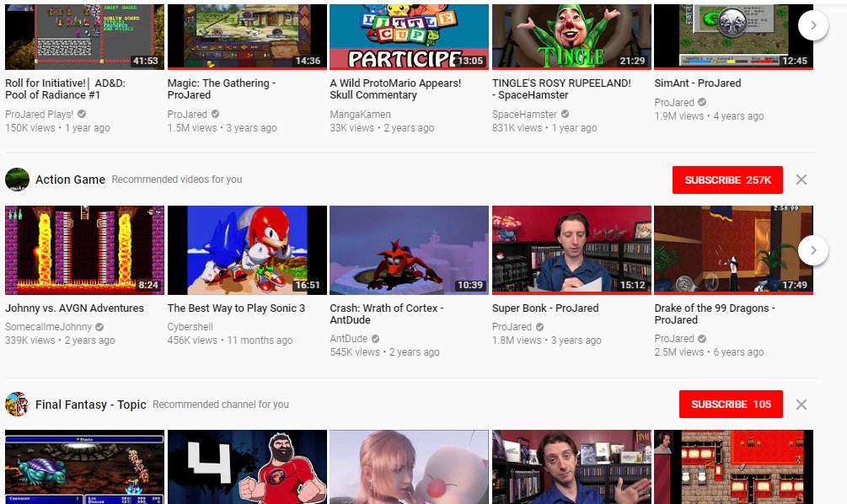The width and height of the screenshot is (847, 504).
Task: Click '339K views • 2 years ago' text
Action: [x=60, y=340]
